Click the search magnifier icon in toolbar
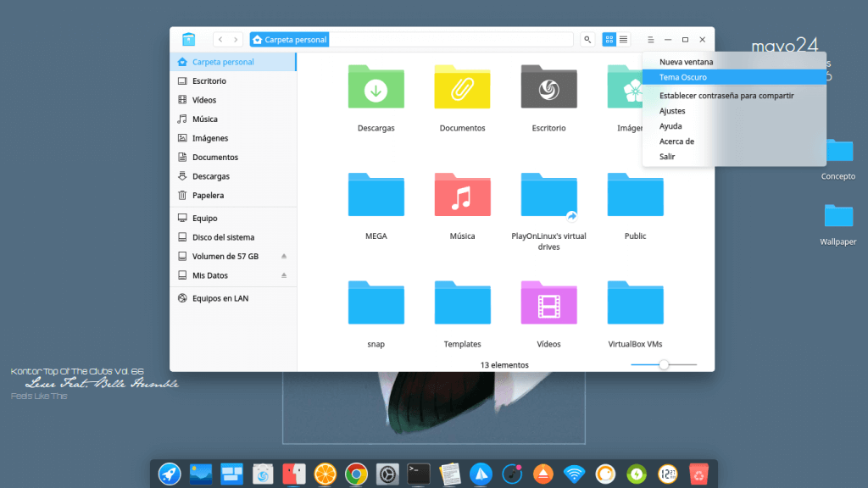The width and height of the screenshot is (868, 488). point(587,40)
